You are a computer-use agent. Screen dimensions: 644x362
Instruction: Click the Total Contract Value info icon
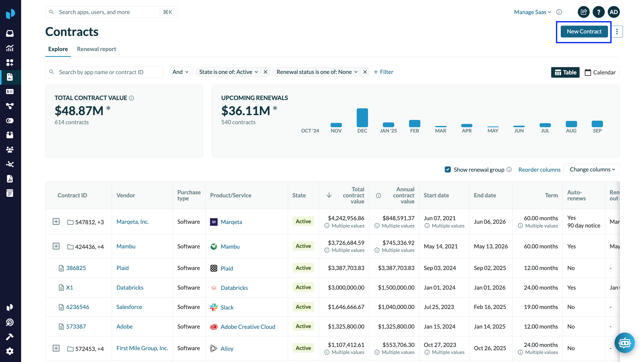(132, 98)
